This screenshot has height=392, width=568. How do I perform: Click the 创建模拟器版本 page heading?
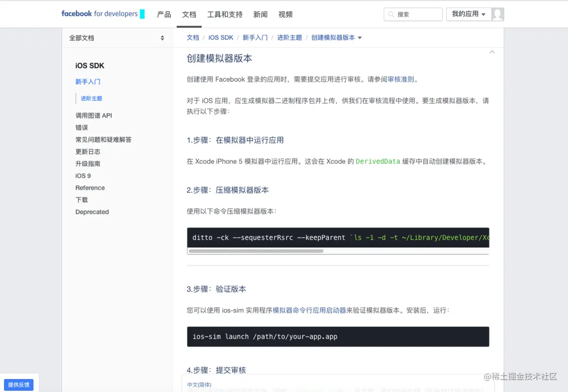click(x=219, y=58)
